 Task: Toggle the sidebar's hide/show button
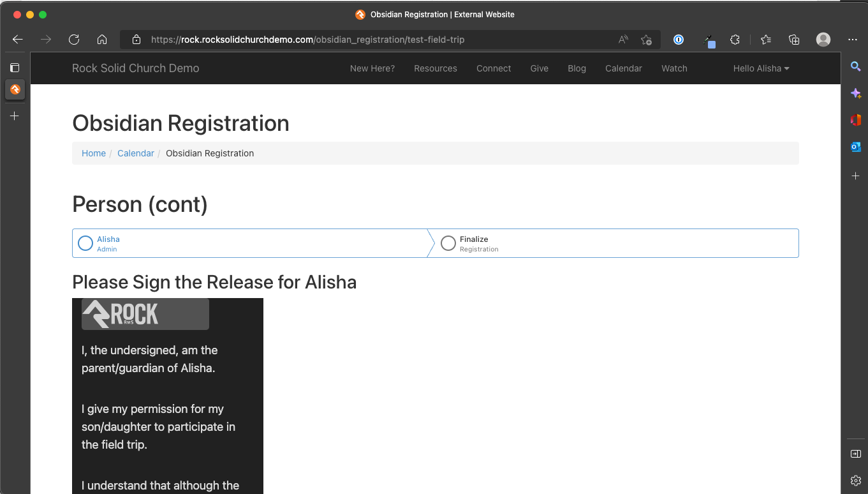click(856, 454)
